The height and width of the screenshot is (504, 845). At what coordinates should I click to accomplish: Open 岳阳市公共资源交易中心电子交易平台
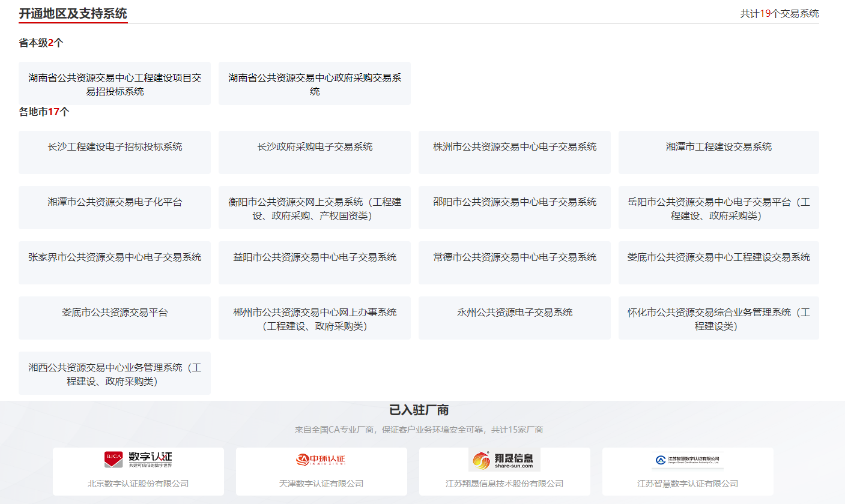(x=718, y=208)
